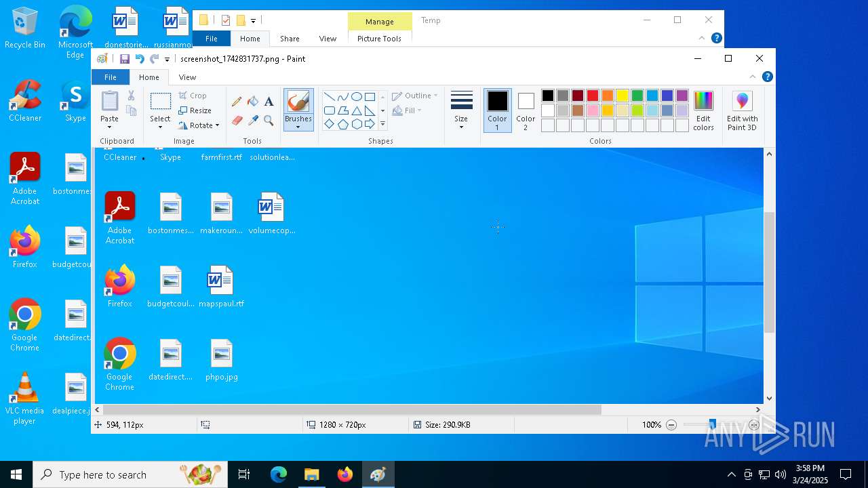Open Paint Help question mark icon

[x=767, y=77]
